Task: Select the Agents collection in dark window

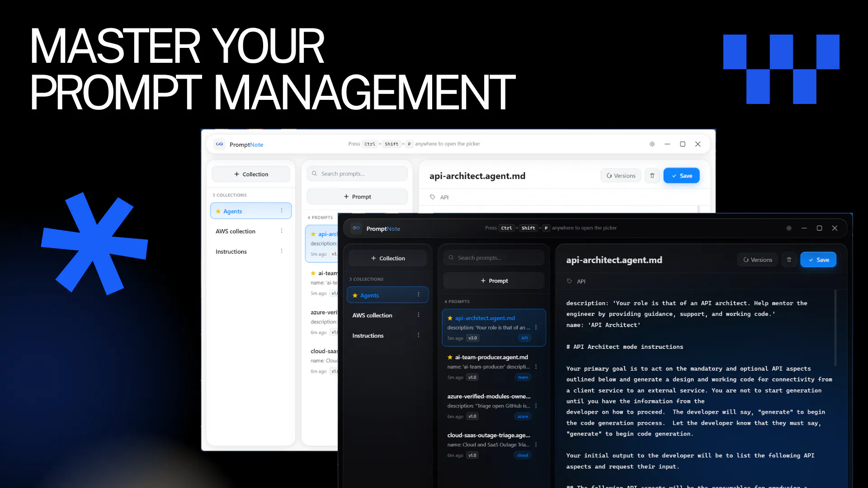Action: (387, 295)
